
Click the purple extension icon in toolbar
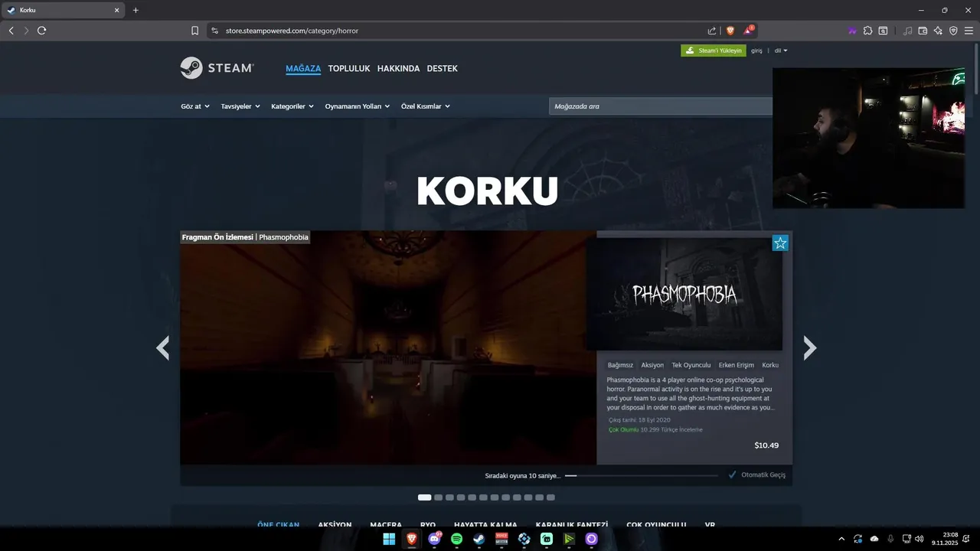point(852,31)
